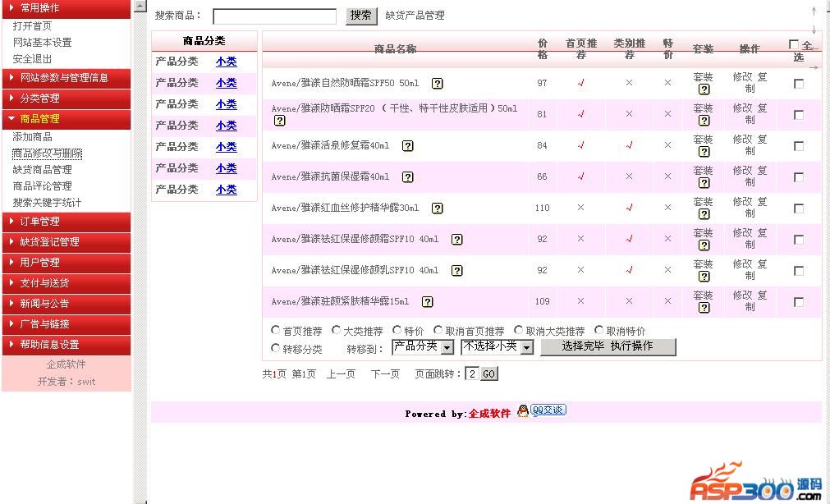The image size is (830, 504).
Task: Click help icon beside 雅漾驻颜紧肤精华露15ml name
Action: tap(427, 302)
